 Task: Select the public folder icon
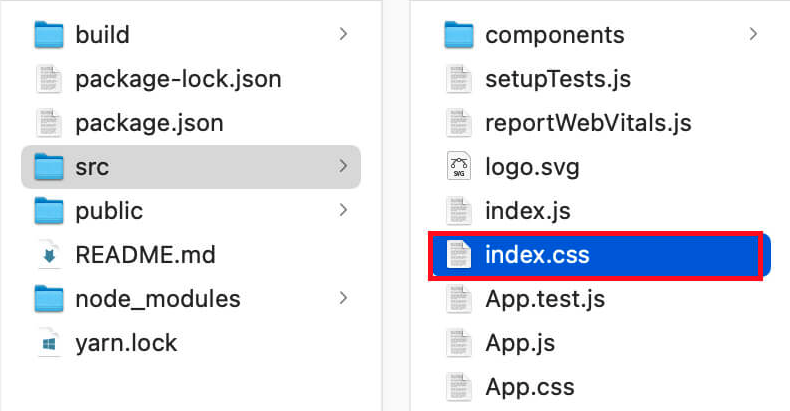[x=49, y=211]
